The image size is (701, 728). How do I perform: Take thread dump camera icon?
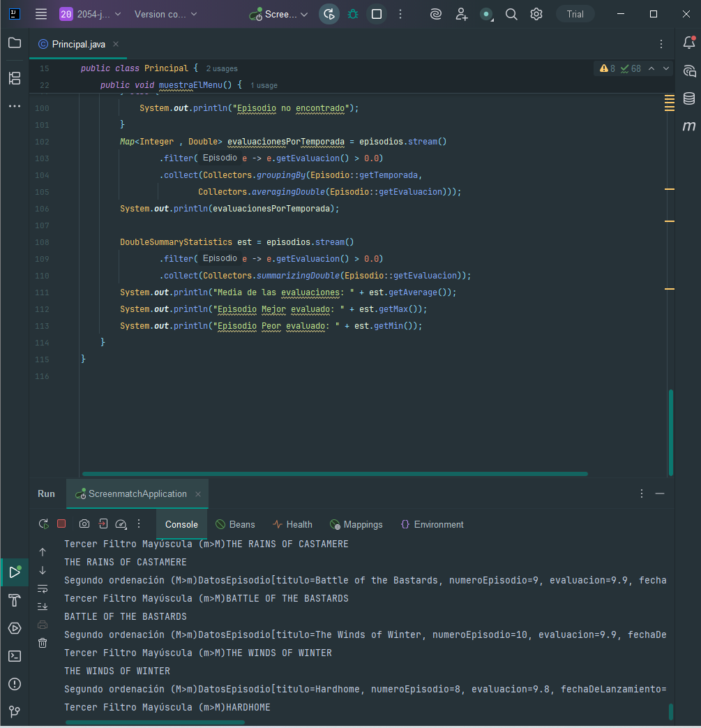(x=84, y=523)
